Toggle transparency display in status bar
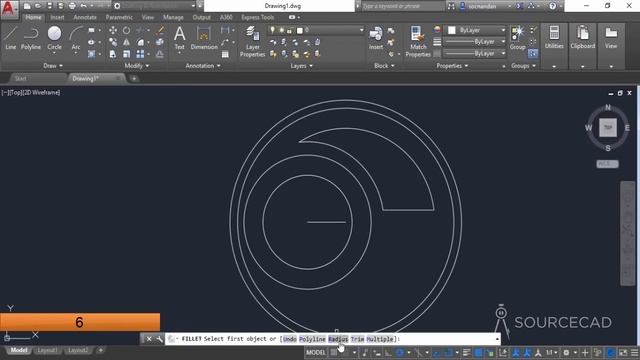 click(478, 353)
